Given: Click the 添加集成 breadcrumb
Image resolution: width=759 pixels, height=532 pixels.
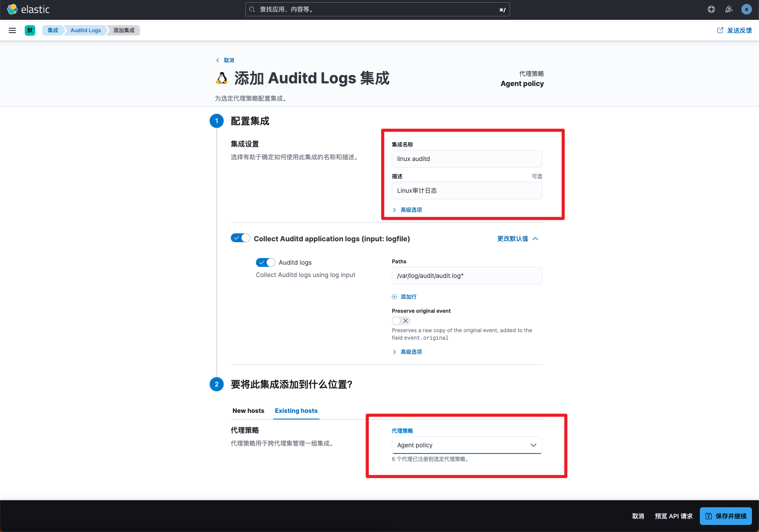Looking at the screenshot, I should pyautogui.click(x=124, y=30).
